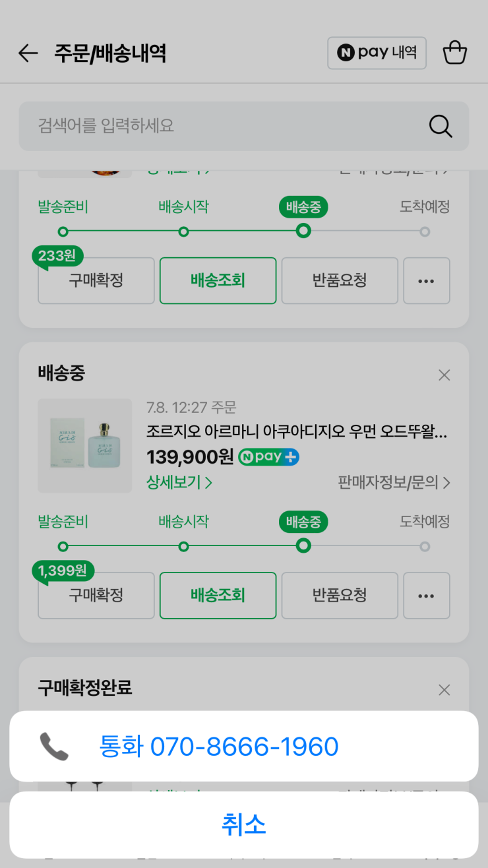Open the shopping basket icon
488x868 pixels.
[455, 53]
